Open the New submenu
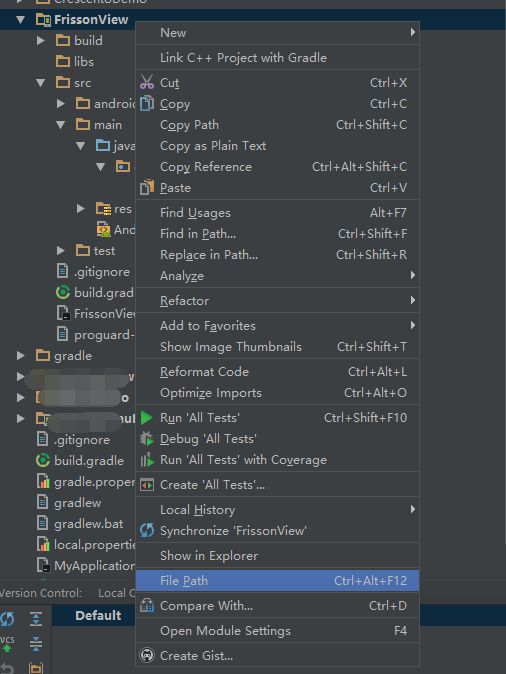 click(x=277, y=33)
